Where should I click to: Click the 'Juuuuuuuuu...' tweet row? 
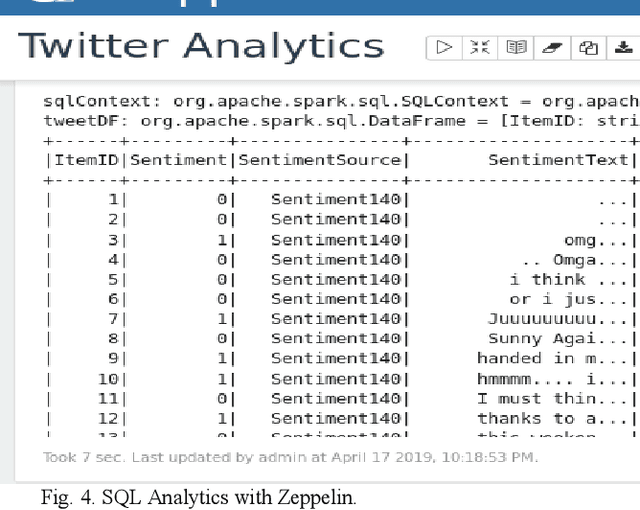click(x=558, y=319)
